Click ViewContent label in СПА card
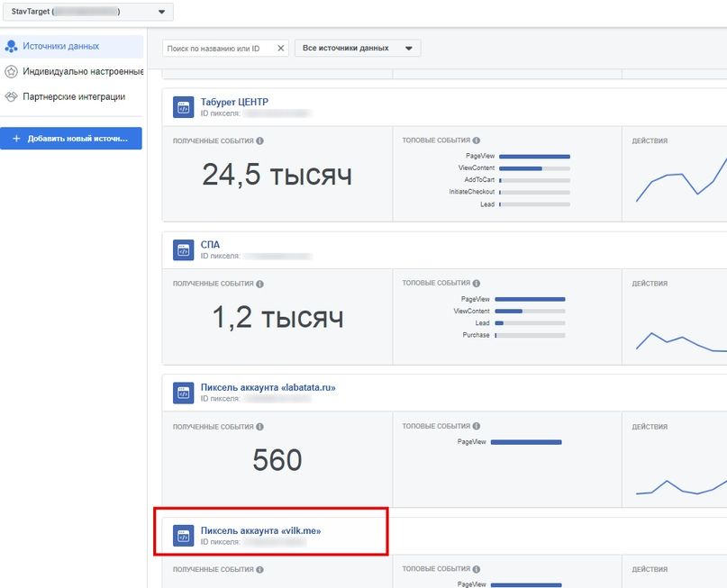 point(471,311)
